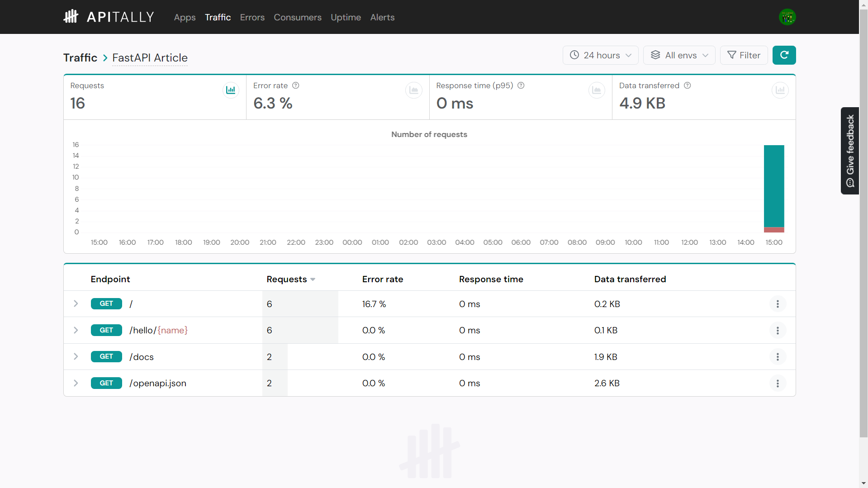This screenshot has height=488, width=868.
Task: Click the Filter button
Action: pos(744,55)
